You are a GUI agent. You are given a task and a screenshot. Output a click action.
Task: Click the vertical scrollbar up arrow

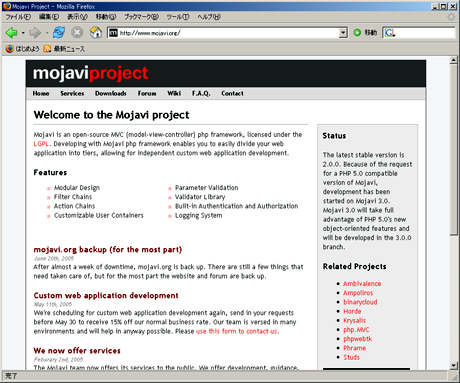[x=453, y=60]
